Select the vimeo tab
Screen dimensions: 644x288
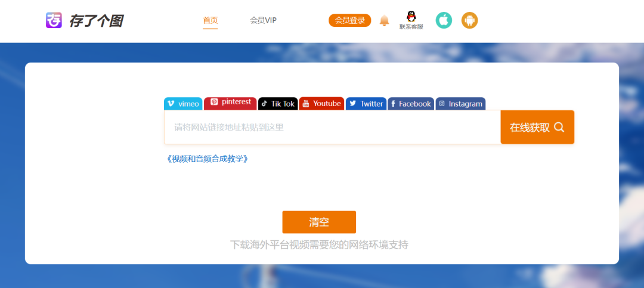pos(183,104)
